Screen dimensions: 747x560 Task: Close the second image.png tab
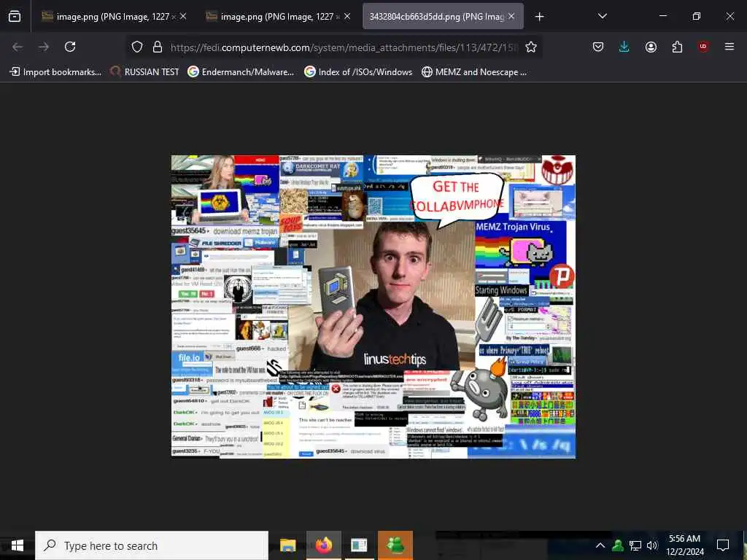(x=347, y=16)
